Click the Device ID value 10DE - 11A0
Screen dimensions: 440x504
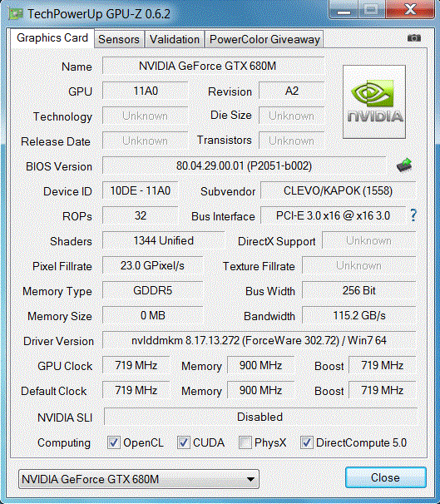[140, 191]
